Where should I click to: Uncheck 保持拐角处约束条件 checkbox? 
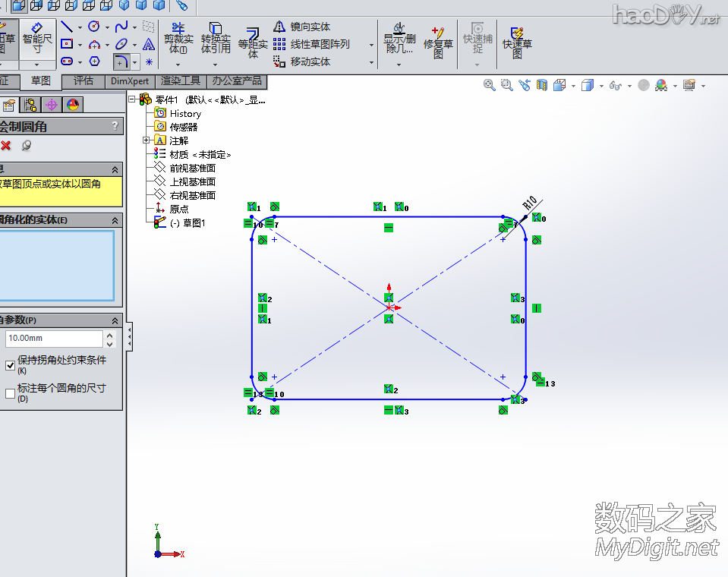tap(11, 365)
